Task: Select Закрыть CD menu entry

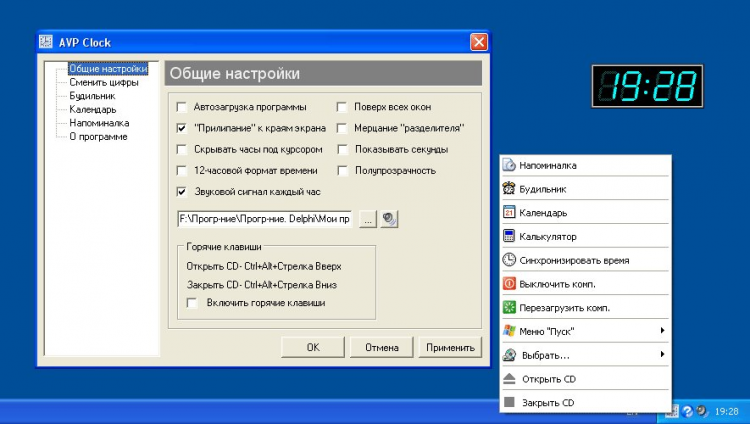Action: [585, 402]
